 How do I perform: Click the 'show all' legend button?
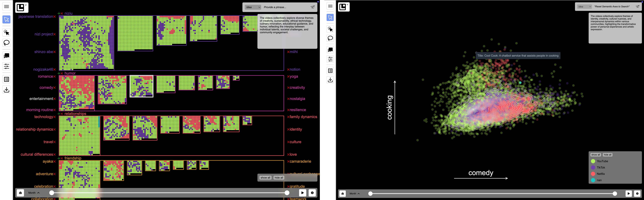pos(596,155)
